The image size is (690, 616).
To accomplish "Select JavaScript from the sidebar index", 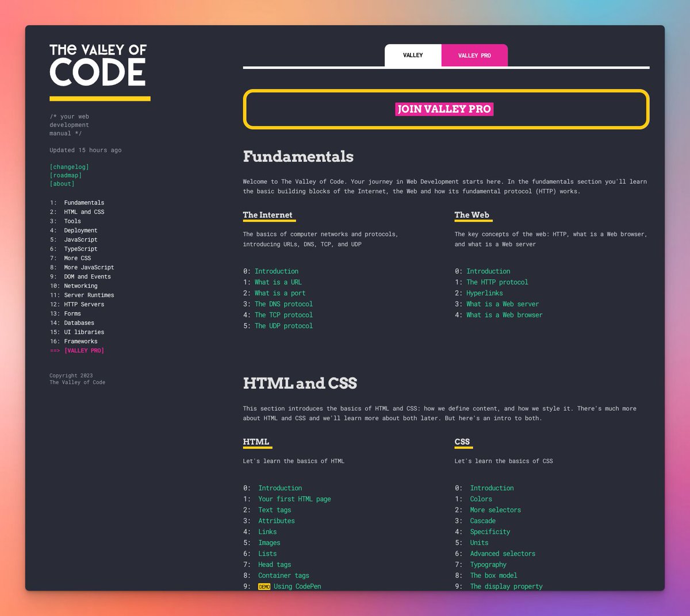I will (x=80, y=239).
